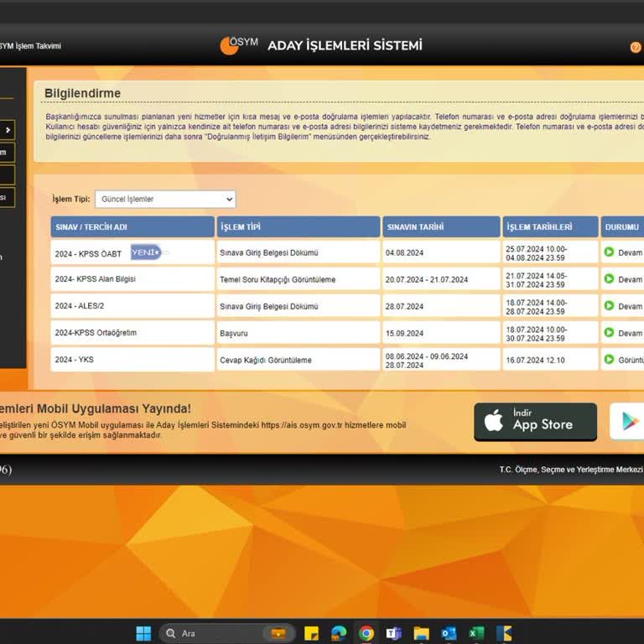
Task: Click the İŞLEM TARİHLERİ column header
Action: [x=550, y=227]
